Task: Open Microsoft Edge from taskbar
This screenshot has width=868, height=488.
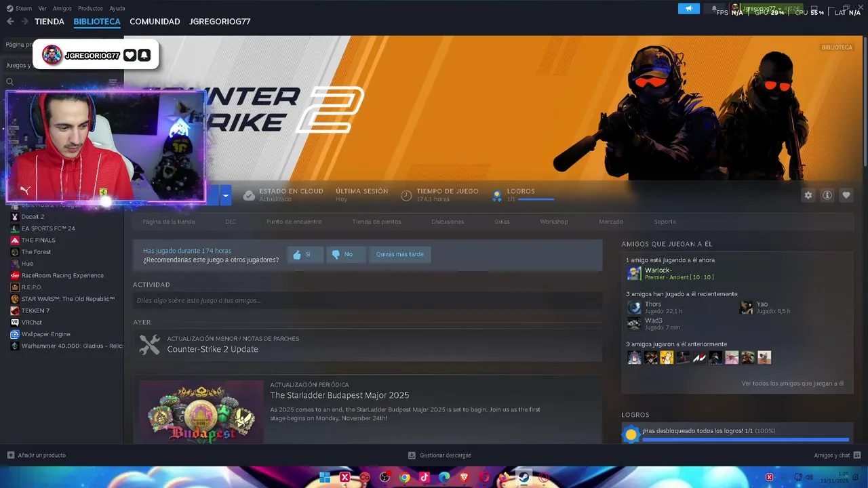Action: coord(444,477)
